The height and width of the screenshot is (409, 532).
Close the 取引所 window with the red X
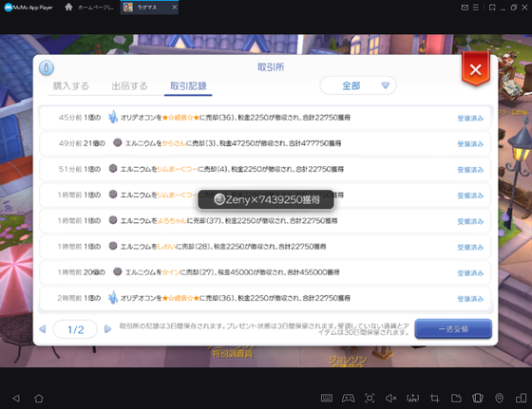476,70
